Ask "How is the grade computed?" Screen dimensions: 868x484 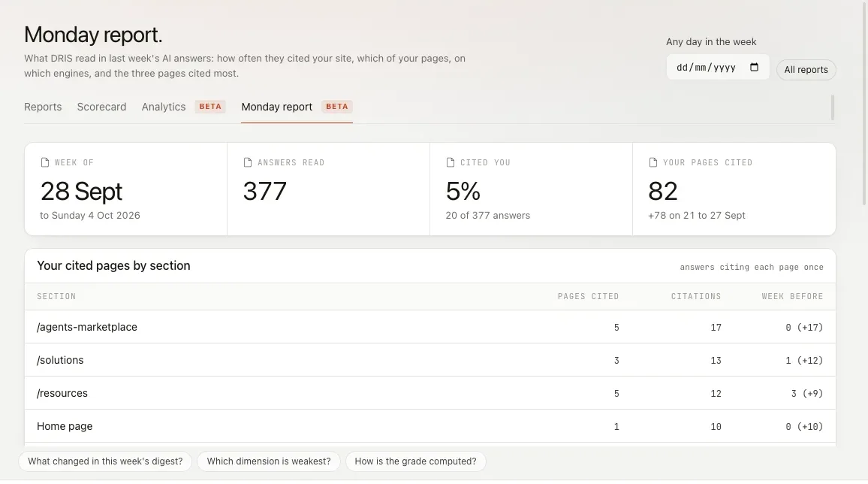point(415,461)
